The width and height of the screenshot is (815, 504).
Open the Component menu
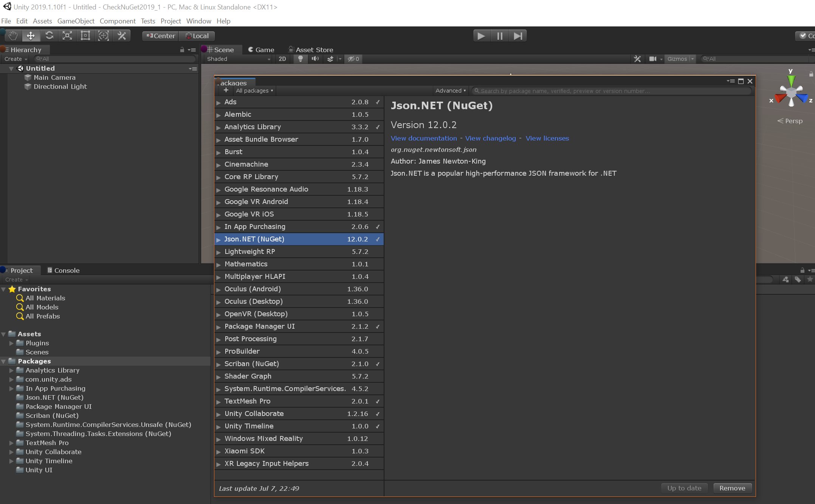116,22
